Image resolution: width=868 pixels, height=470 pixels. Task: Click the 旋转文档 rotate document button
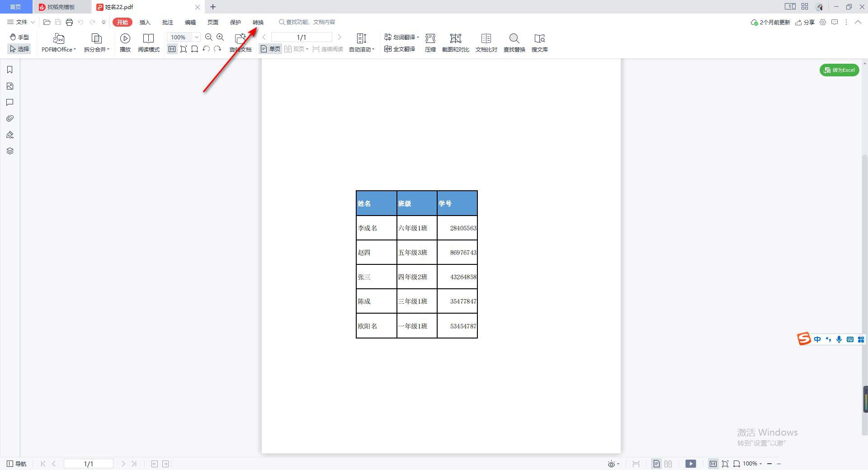241,43
